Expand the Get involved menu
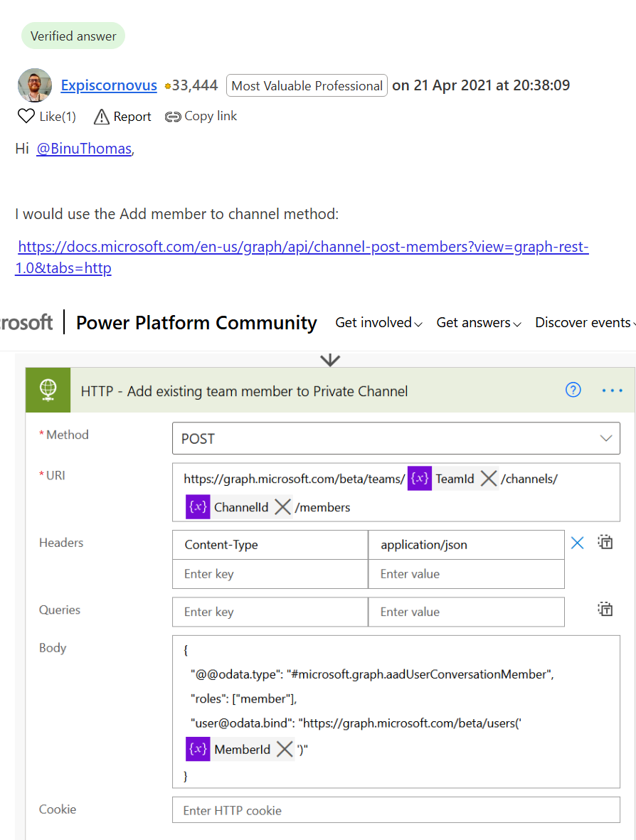 (378, 322)
